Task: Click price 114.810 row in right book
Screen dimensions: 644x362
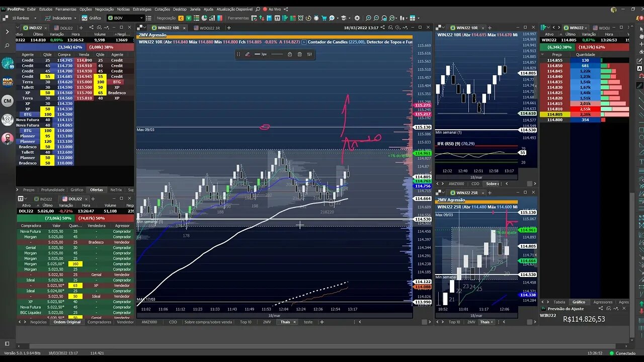Action: 585,109
